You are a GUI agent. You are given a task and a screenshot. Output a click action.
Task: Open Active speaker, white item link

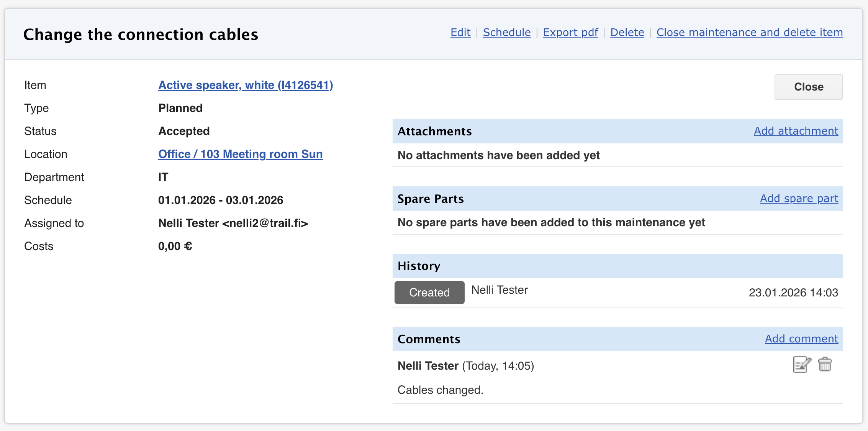(246, 85)
